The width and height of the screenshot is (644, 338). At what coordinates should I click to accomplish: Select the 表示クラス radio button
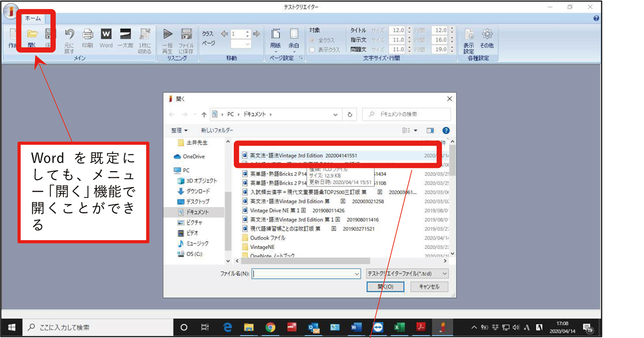point(312,50)
